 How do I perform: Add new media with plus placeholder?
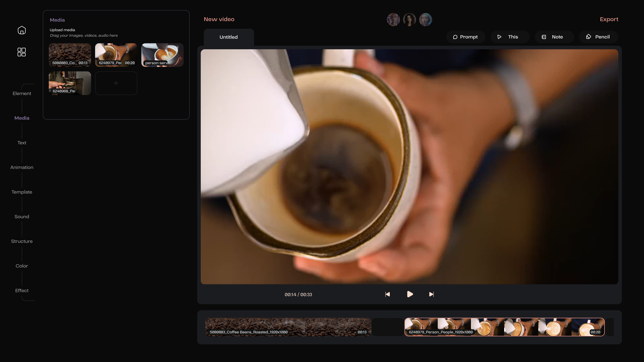[x=116, y=83]
